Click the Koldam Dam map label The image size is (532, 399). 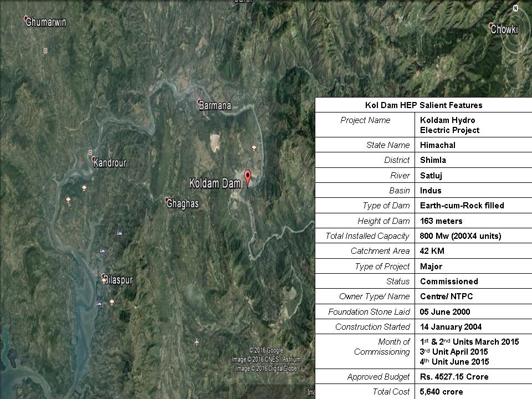coord(215,183)
